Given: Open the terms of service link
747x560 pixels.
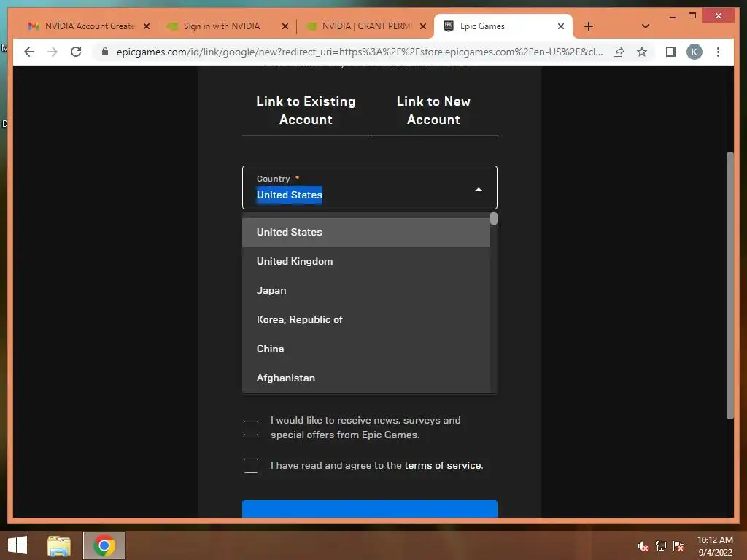Looking at the screenshot, I should click(443, 466).
